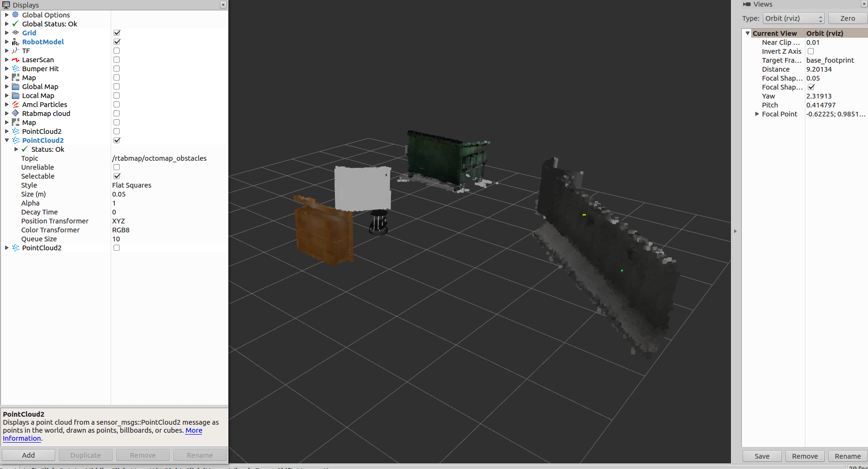Image resolution: width=868 pixels, height=469 pixels.
Task: Click the Bumper Hit point cloud icon
Action: click(16, 68)
